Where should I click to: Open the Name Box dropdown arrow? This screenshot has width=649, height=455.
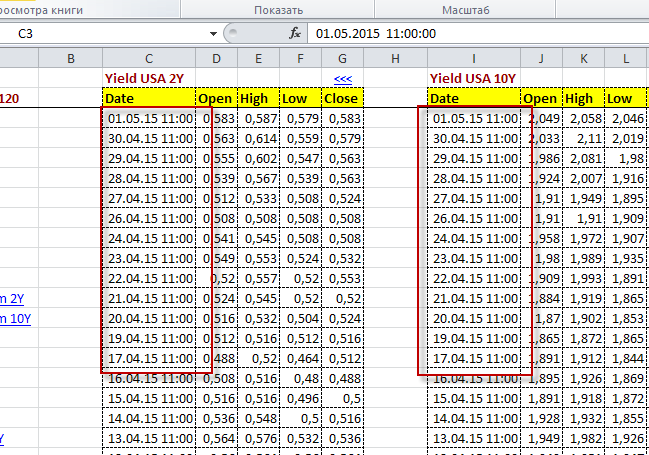tap(212, 33)
